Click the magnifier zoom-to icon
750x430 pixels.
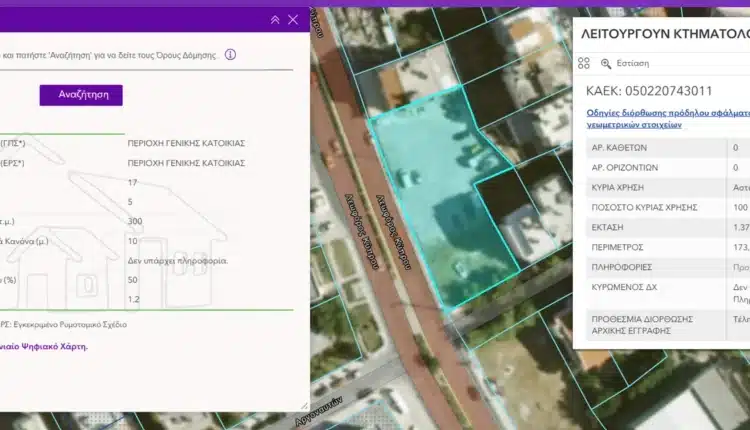click(606, 63)
